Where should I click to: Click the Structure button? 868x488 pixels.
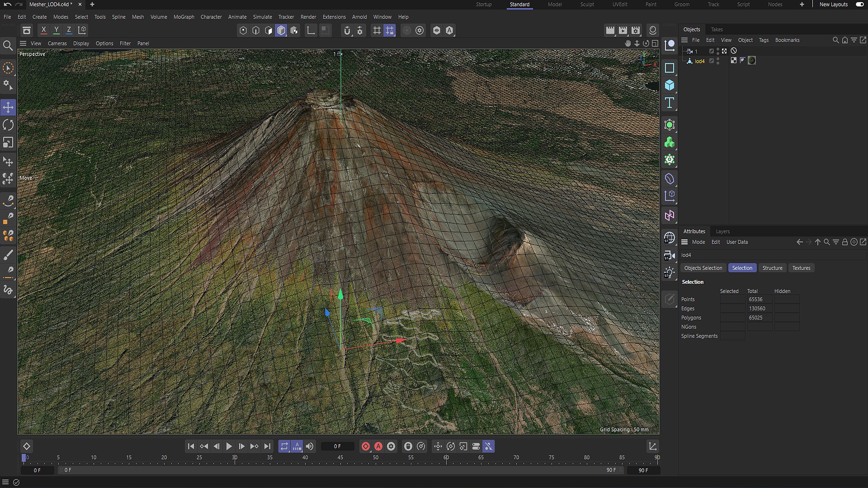[772, 268]
